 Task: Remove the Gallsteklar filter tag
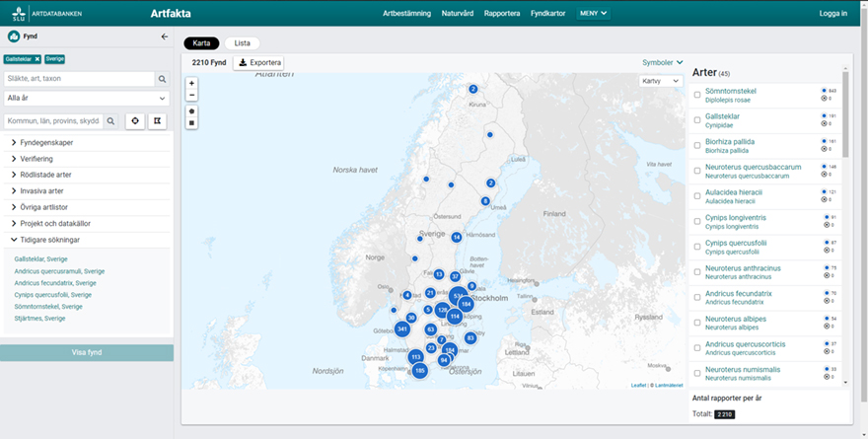[x=37, y=58]
